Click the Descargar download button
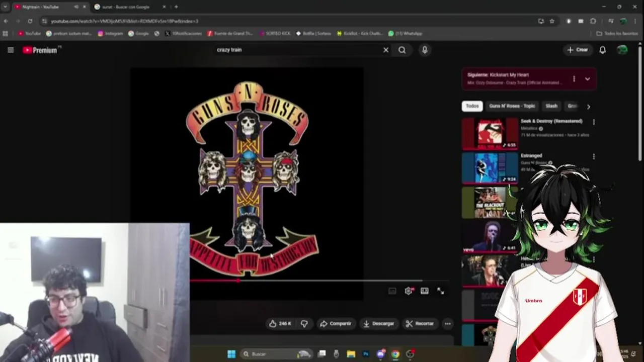Screen dimensions: 644x362 point(378,324)
